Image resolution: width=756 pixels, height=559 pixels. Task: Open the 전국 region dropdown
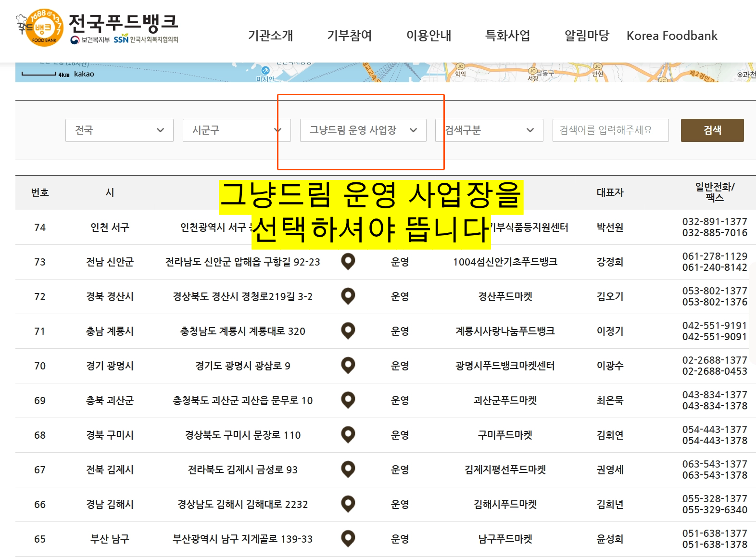pos(119,130)
